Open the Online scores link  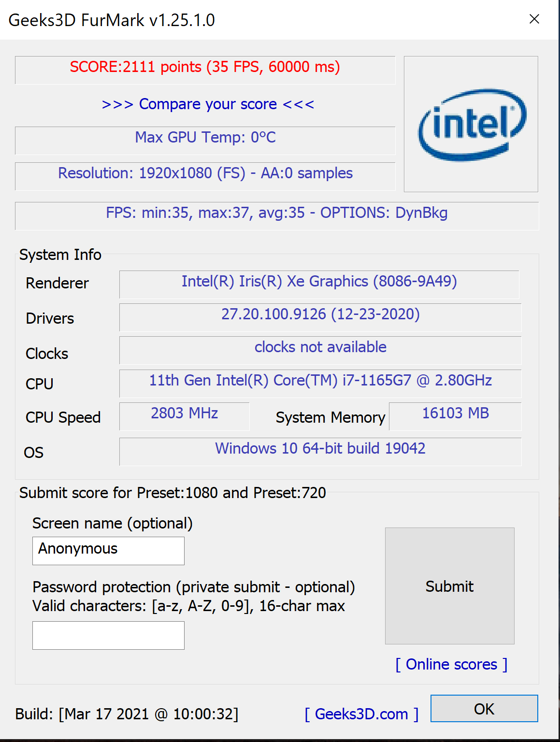451,665
